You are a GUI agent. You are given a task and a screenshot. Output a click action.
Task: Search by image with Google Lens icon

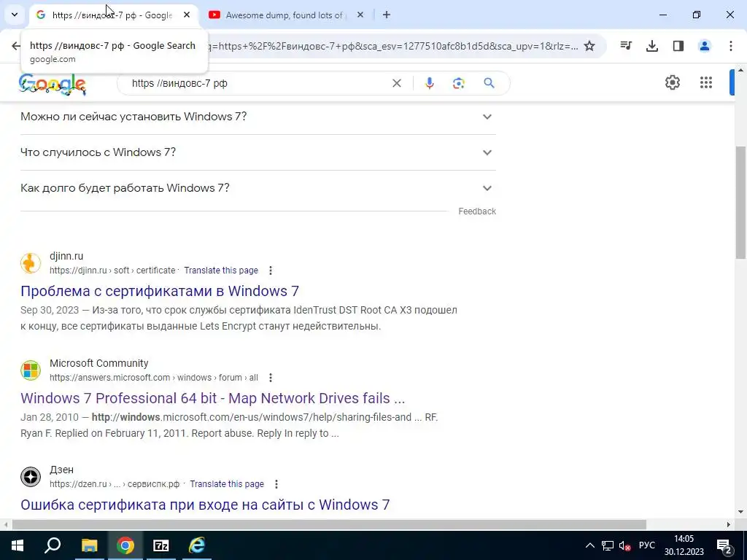coord(458,83)
